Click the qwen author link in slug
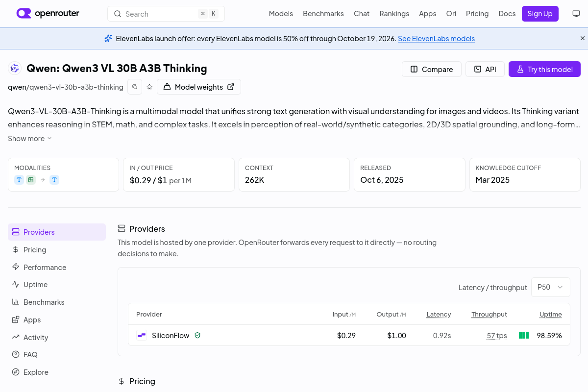Screen dimensions: 588x392 click(x=16, y=87)
